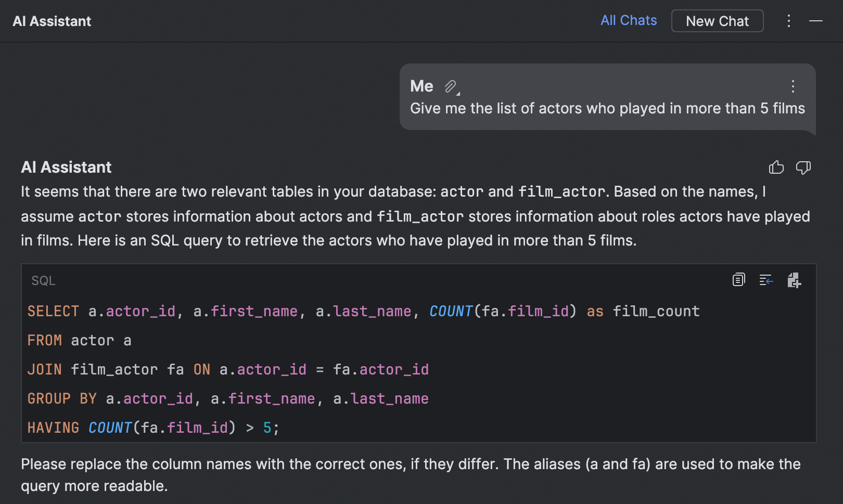Open the All Chats list
This screenshot has width=843, height=504.
[628, 20]
